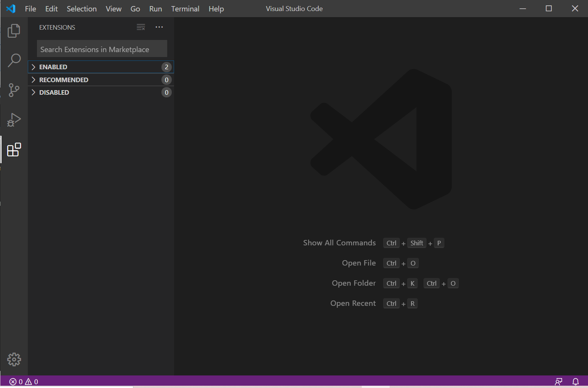Screen dimensions: 588x388
Task: Open the Manage gear menu
Action: (14, 359)
